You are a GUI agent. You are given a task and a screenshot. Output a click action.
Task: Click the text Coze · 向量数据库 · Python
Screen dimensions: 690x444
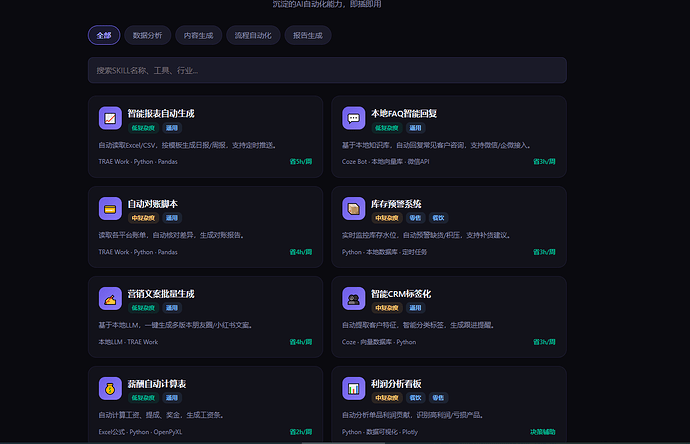click(x=379, y=342)
